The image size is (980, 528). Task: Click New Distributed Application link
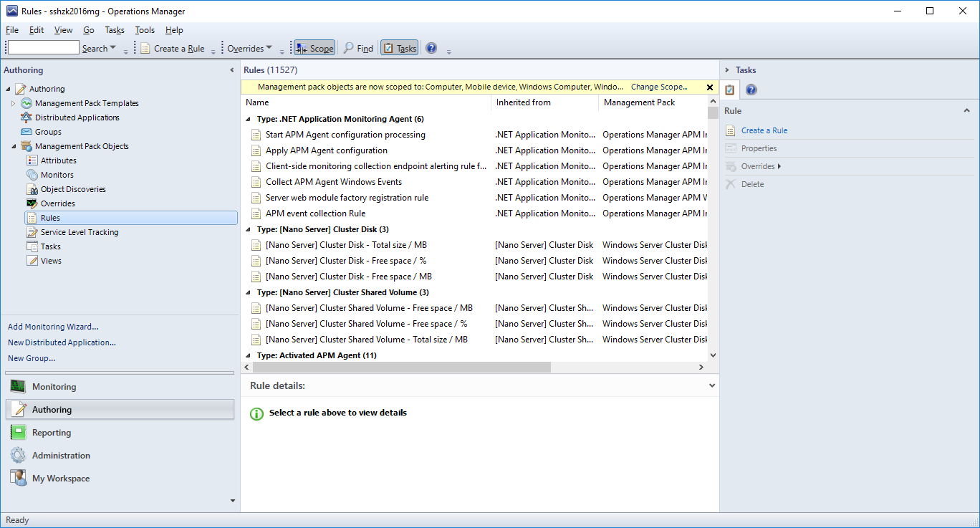(x=62, y=342)
